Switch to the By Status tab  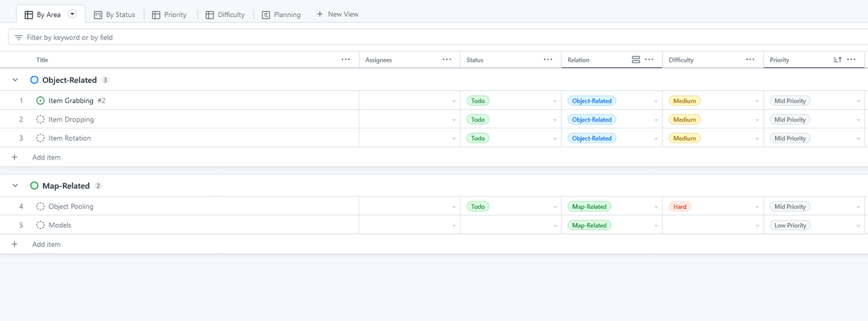point(114,14)
